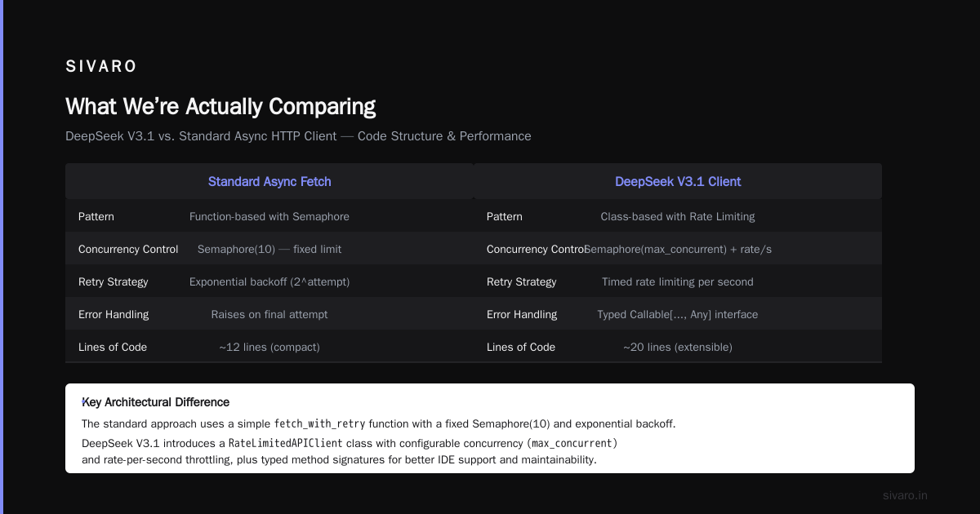980x514 pixels.
Task: Select the "DeepSeek V3.1 Client" column header
Action: click(x=678, y=181)
